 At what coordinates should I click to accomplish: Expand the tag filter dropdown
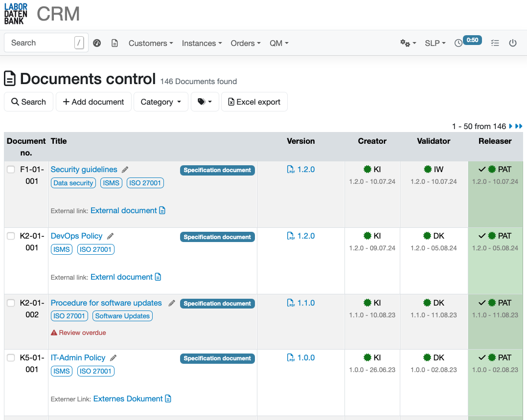coord(205,102)
